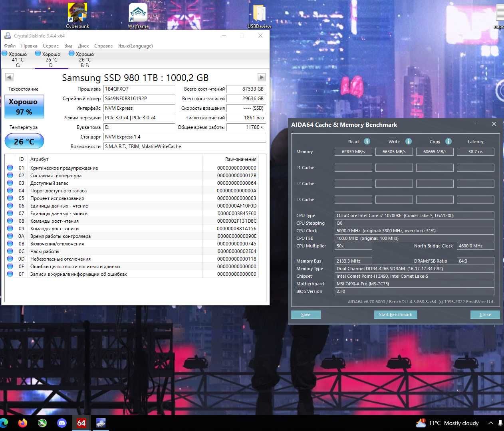Go to the next disk using the right arrow
The image size is (504, 431).
[x=262, y=77]
